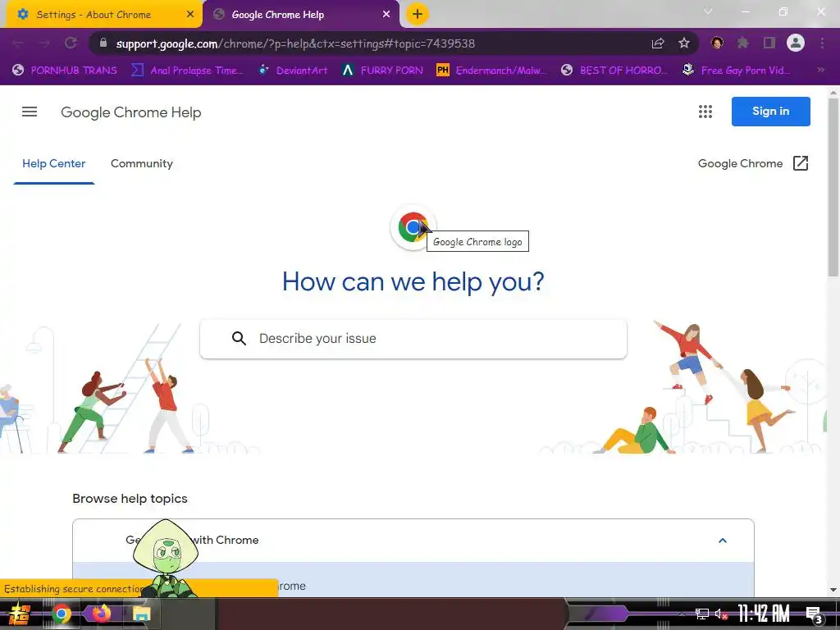
Task: Open the hamburger main menu
Action: [30, 112]
